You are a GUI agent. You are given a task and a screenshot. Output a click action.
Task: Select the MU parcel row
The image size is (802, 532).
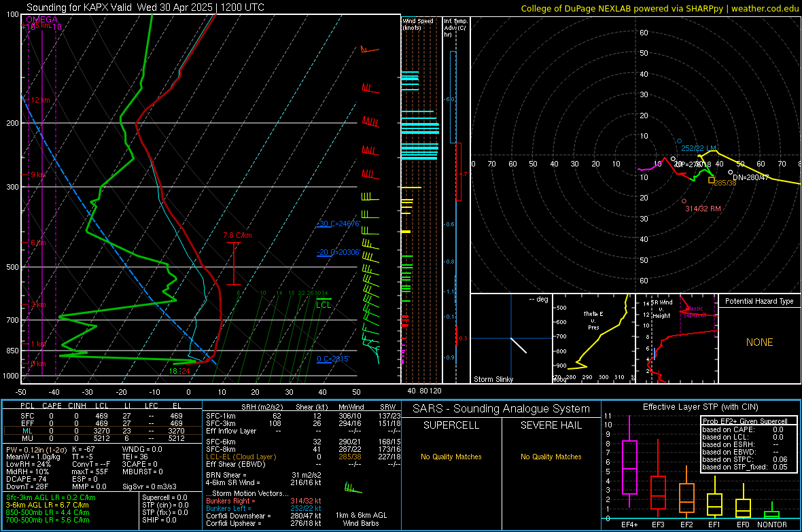pos(103,438)
